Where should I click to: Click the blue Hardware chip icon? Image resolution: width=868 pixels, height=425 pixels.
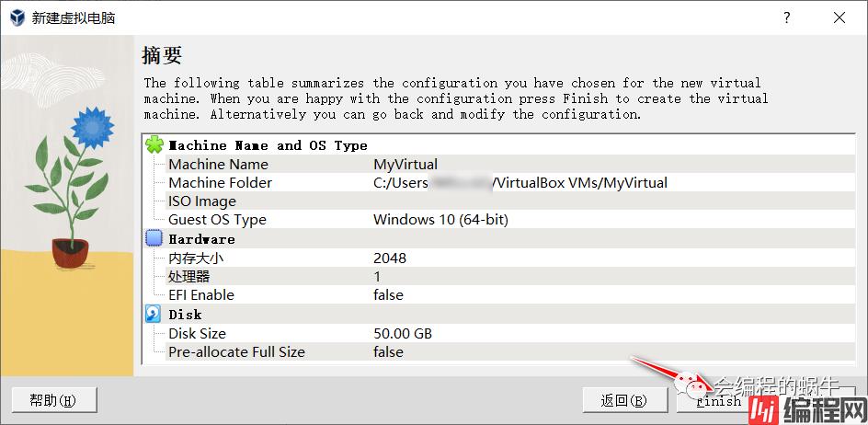pyautogui.click(x=154, y=239)
